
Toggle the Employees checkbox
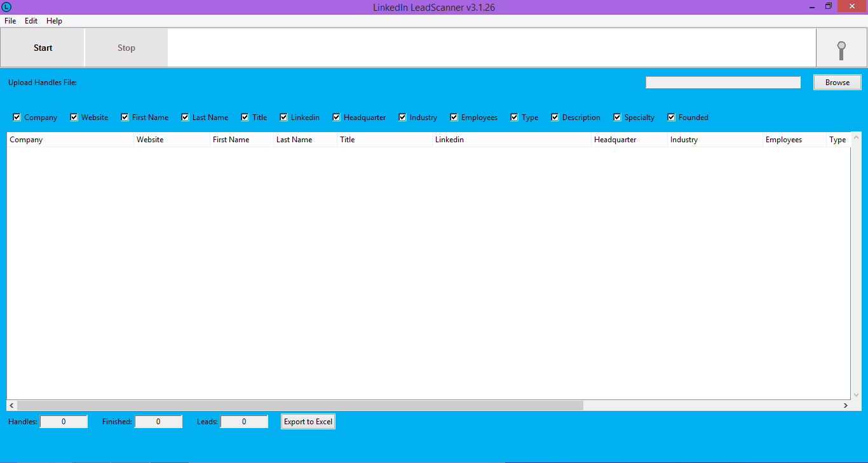coord(454,117)
